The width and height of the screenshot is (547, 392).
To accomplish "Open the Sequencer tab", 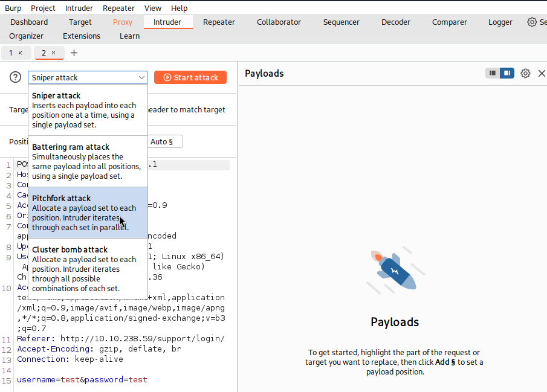I will point(341,22).
